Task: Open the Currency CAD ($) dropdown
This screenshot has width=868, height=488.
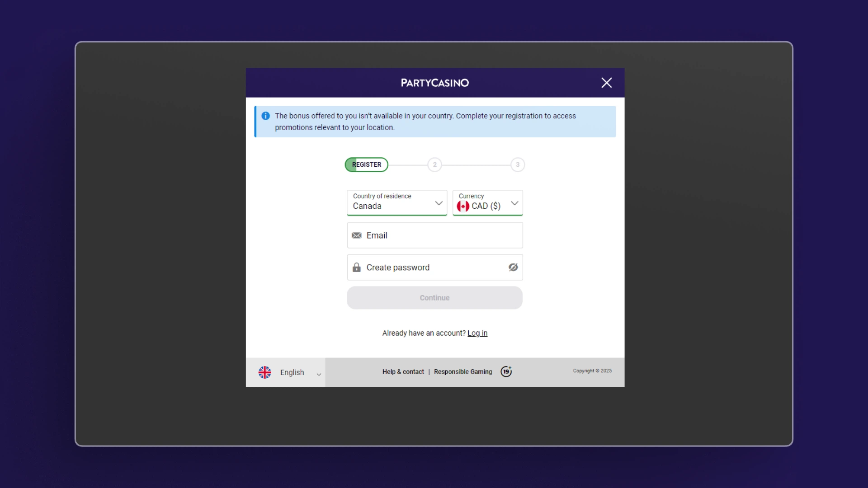Action: (488, 202)
